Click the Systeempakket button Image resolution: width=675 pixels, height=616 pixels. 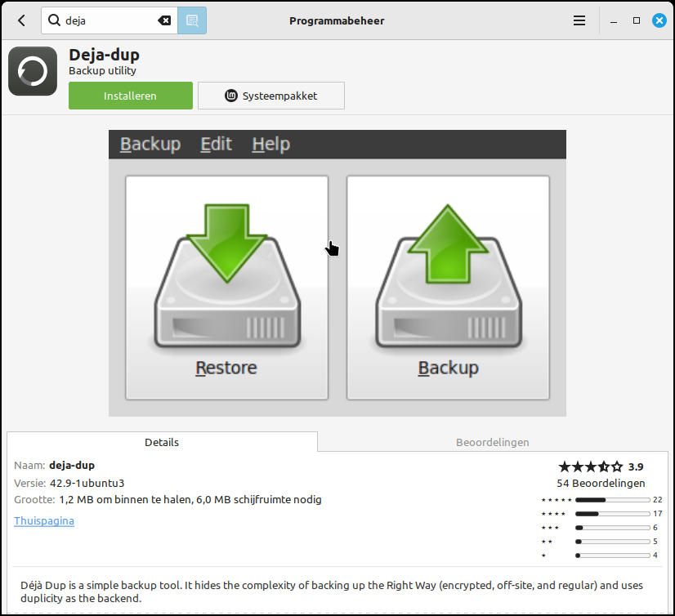click(x=271, y=96)
